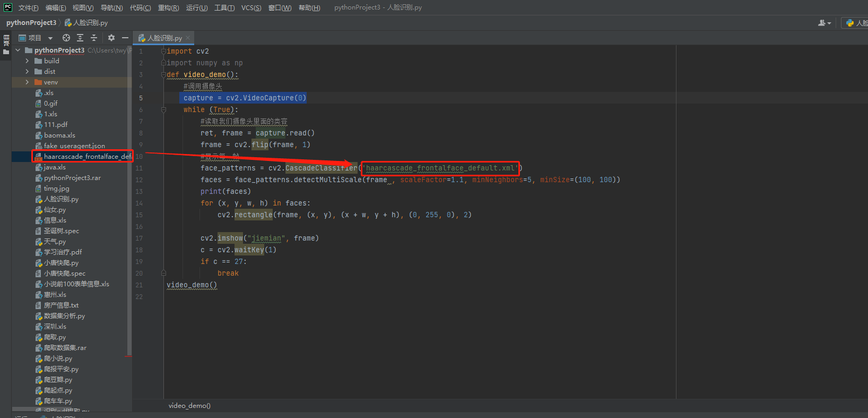Collapse the pythonProject3 root folder
Image resolution: width=868 pixels, height=418 pixels.
click(18, 50)
